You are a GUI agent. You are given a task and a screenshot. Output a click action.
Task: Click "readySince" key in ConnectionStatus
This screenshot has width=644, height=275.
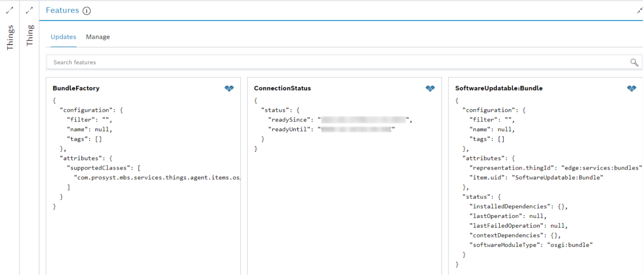(x=289, y=120)
